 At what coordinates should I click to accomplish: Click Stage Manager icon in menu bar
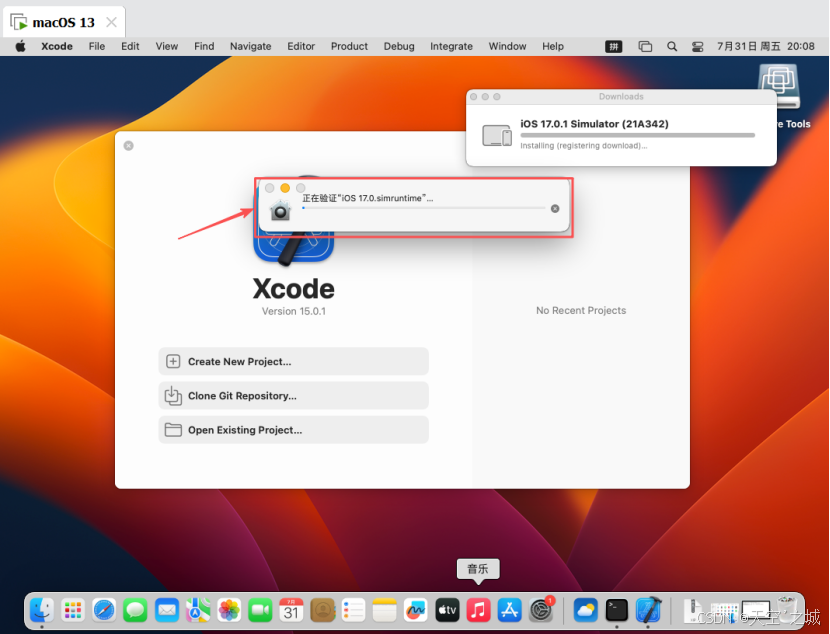tap(645, 47)
